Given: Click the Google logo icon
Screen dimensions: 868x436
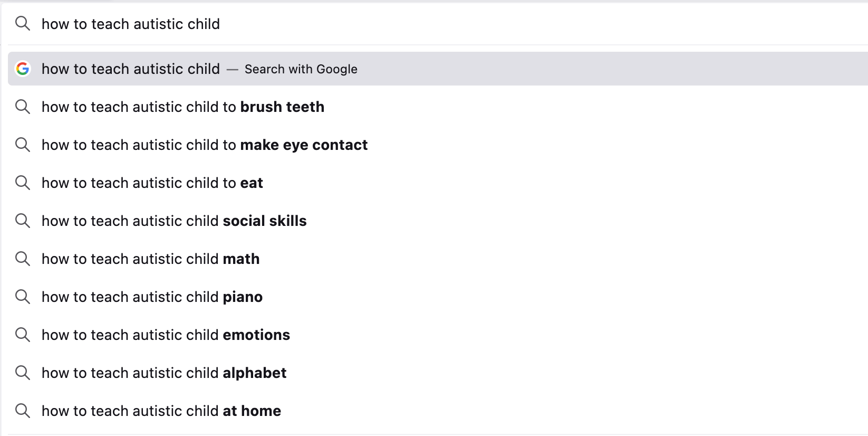Looking at the screenshot, I should pos(23,69).
